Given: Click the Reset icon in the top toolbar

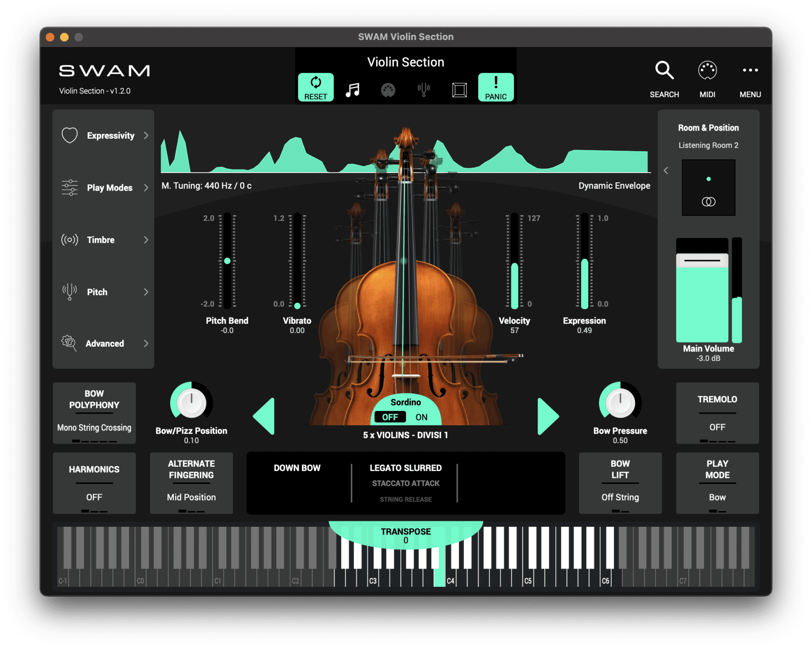Looking at the screenshot, I should pyautogui.click(x=315, y=87).
